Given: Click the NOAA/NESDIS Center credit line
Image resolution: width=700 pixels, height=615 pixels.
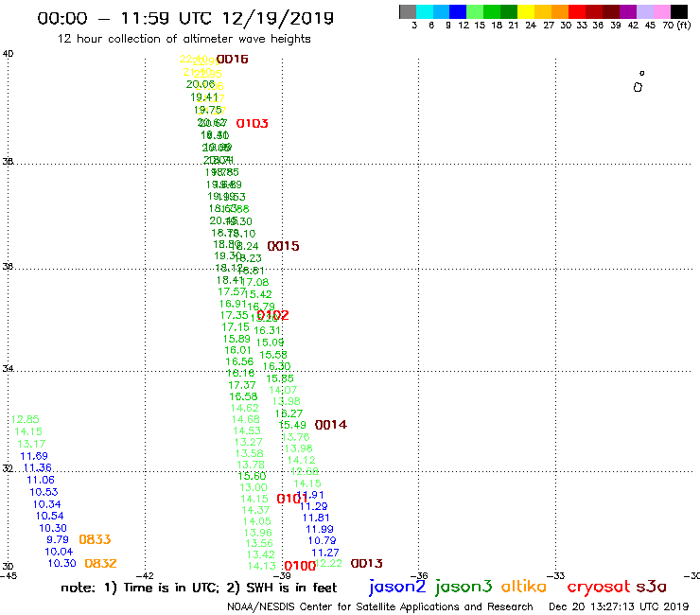Looking at the screenshot, I should tap(380, 607).
